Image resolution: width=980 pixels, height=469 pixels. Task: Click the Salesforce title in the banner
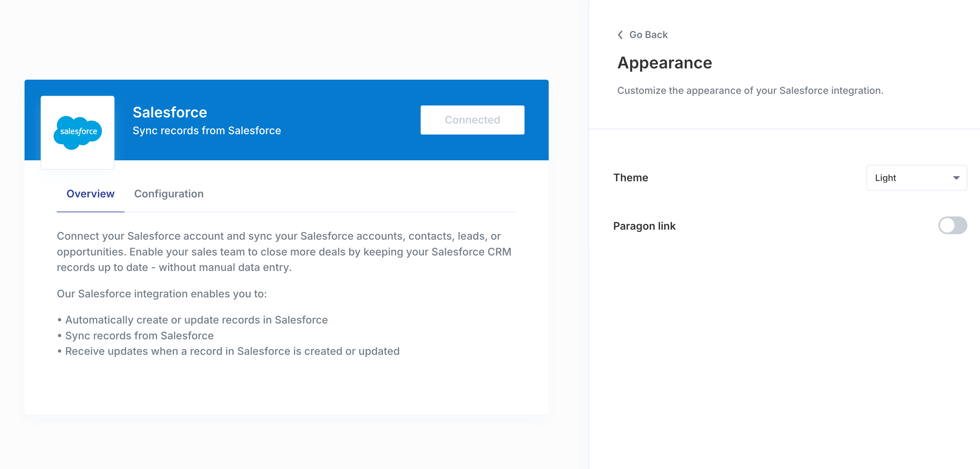[x=170, y=112]
